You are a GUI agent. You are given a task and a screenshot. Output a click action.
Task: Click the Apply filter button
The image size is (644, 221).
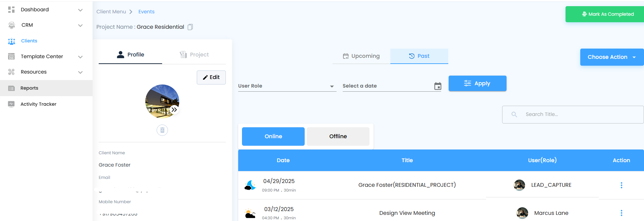(477, 83)
